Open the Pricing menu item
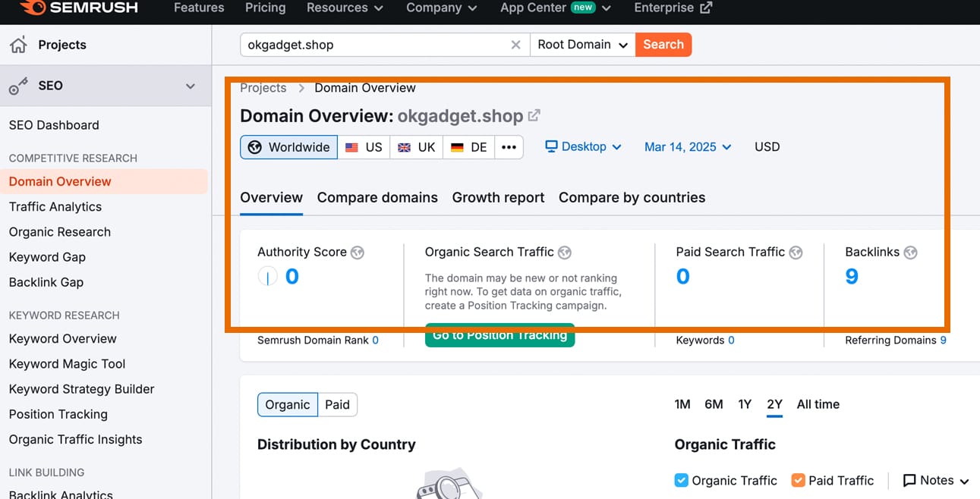Image resolution: width=980 pixels, height=499 pixels. click(266, 8)
